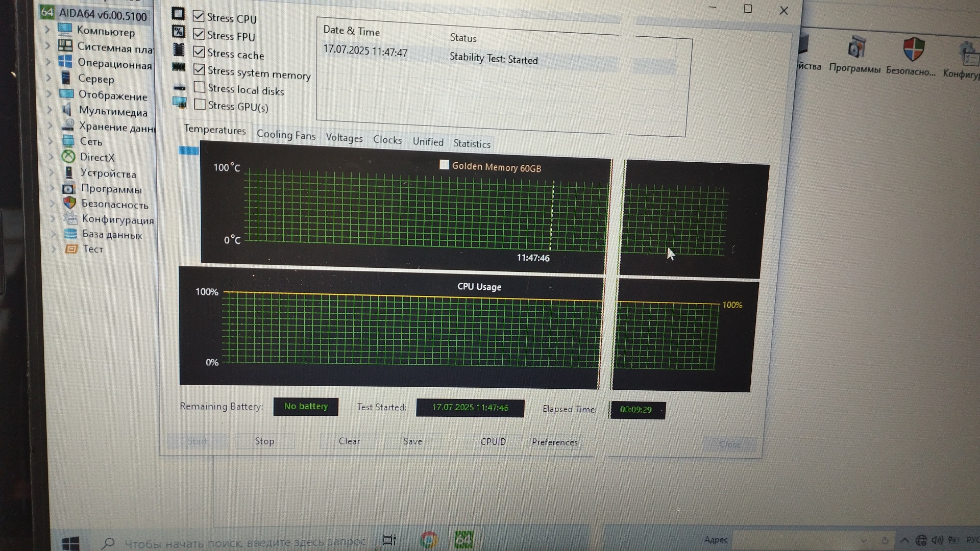The image size is (980, 551).
Task: Click the Безопасность shield icon in the sidebar
Action: click(69, 203)
